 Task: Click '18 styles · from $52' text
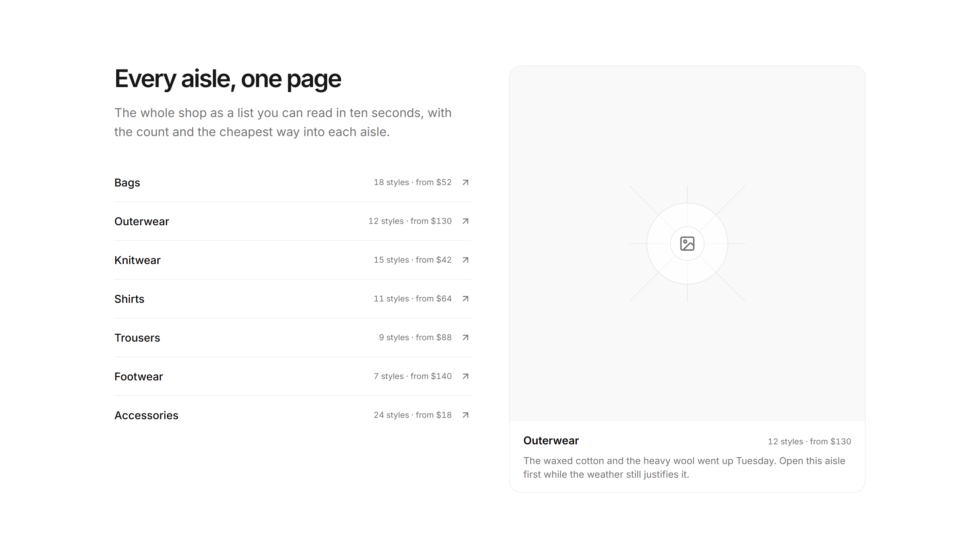pos(412,182)
